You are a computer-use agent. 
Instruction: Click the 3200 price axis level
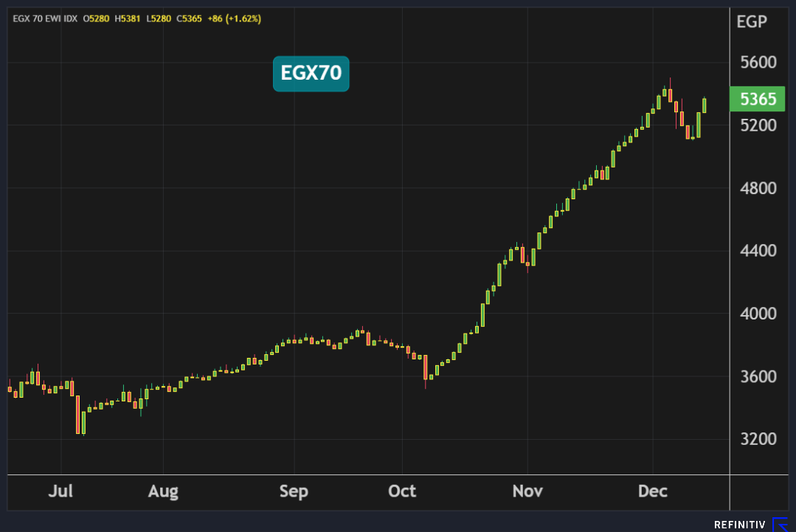pyautogui.click(x=758, y=439)
